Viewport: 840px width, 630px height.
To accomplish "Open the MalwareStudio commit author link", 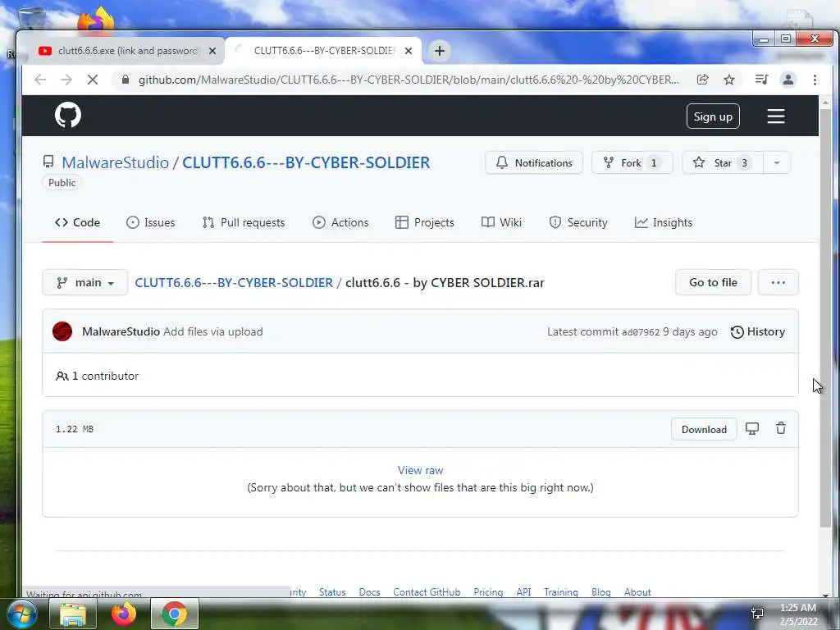I will [121, 331].
